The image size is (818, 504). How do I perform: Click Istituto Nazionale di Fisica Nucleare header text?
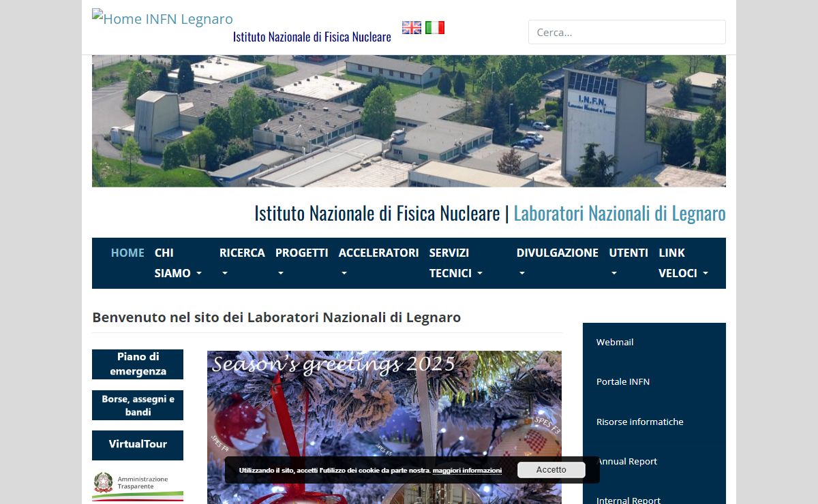tap(312, 37)
